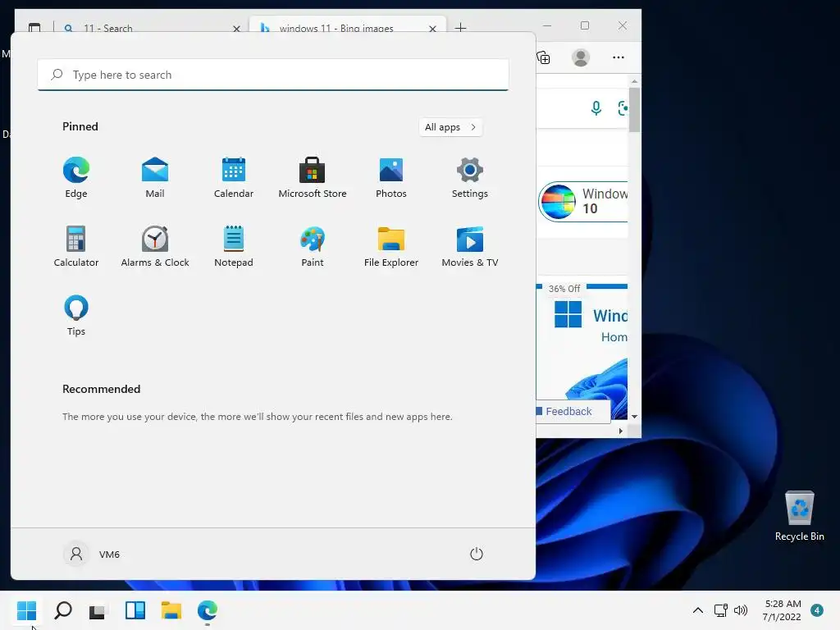Open Edge Settings and more menu

click(619, 57)
